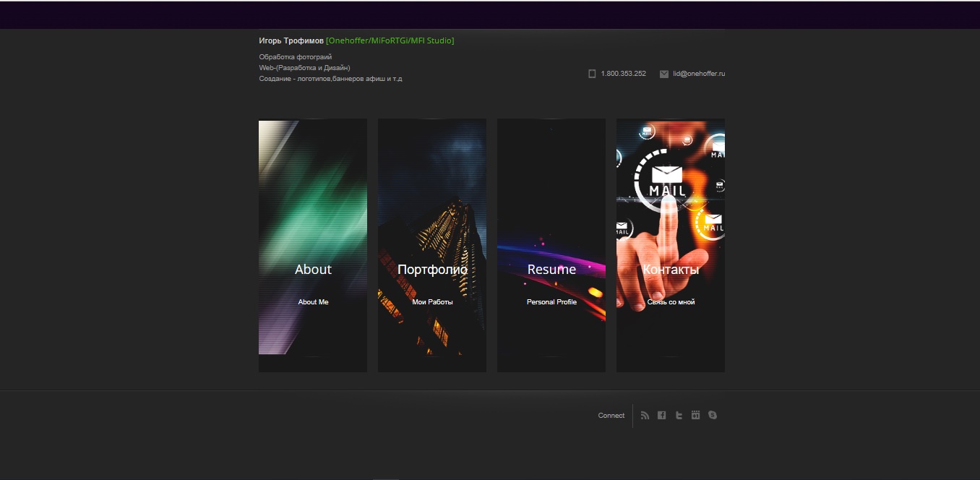Viewport: 980px width, 480px height.
Task: Click the line Обработка фотографий
Action: pyautogui.click(x=296, y=56)
